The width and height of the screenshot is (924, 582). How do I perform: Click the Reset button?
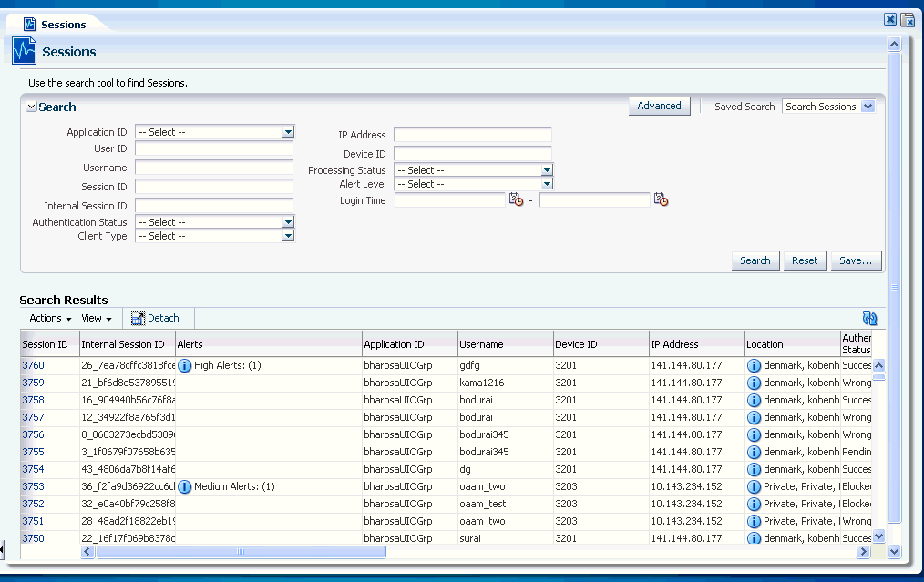(805, 260)
